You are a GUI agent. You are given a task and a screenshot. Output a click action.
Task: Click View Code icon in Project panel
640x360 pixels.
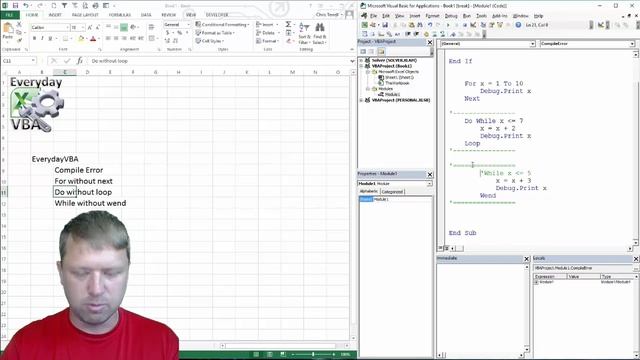[363, 51]
